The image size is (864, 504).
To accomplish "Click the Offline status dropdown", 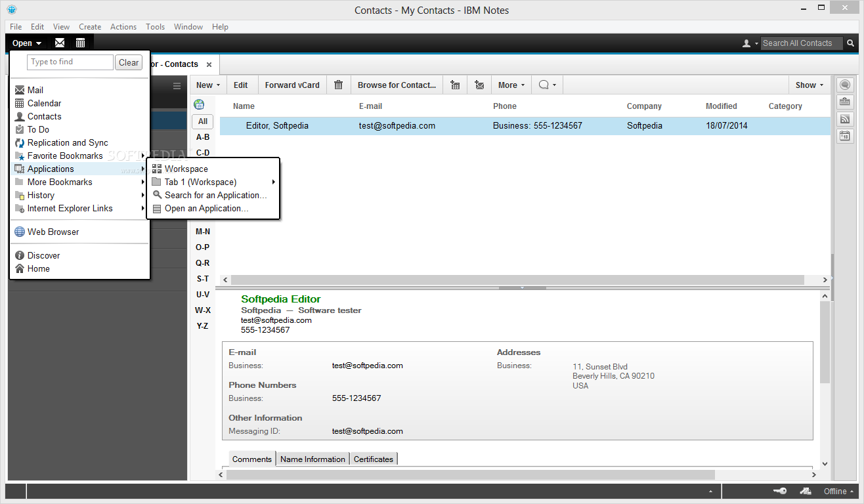I will [840, 491].
